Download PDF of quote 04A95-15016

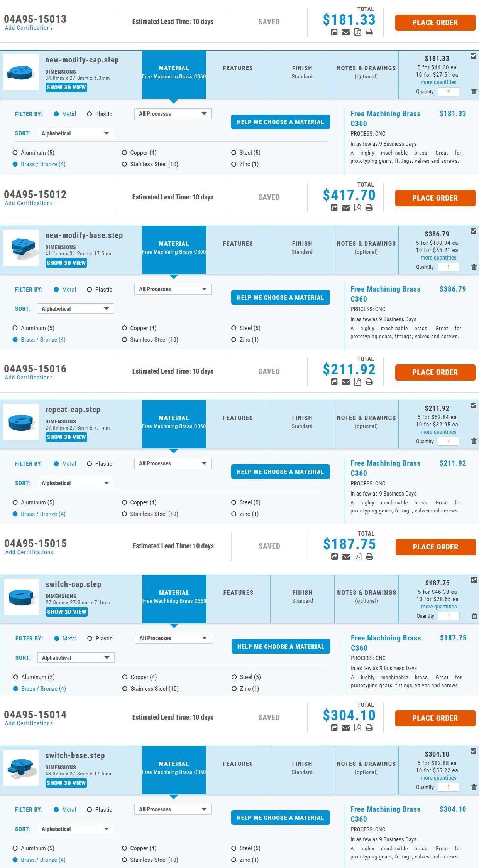[x=358, y=382]
